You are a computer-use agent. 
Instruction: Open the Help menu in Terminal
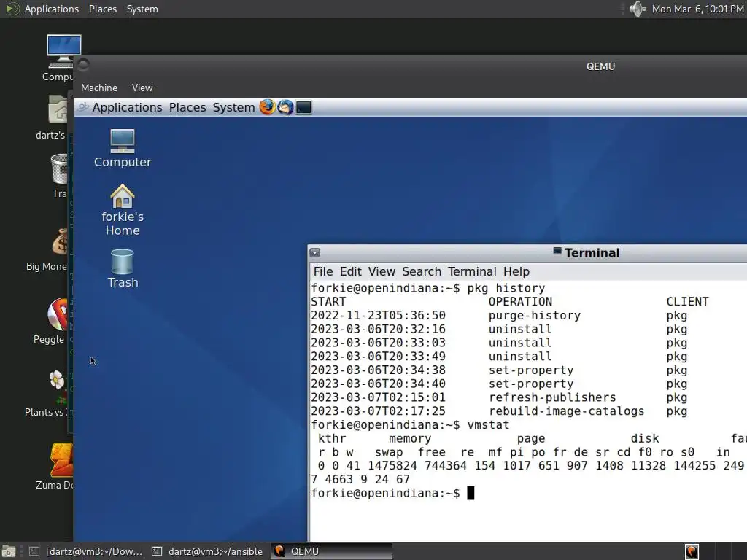click(516, 271)
